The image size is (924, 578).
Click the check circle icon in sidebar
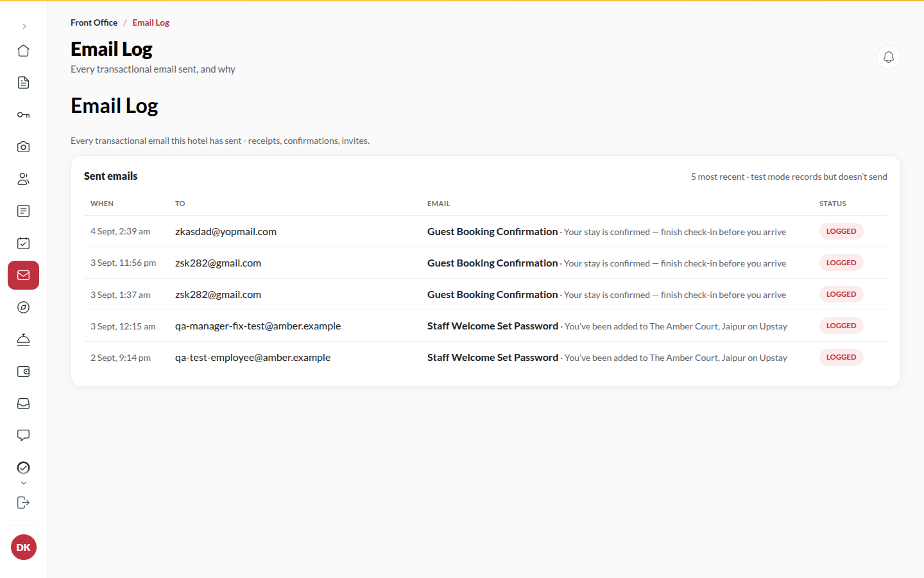(x=24, y=468)
